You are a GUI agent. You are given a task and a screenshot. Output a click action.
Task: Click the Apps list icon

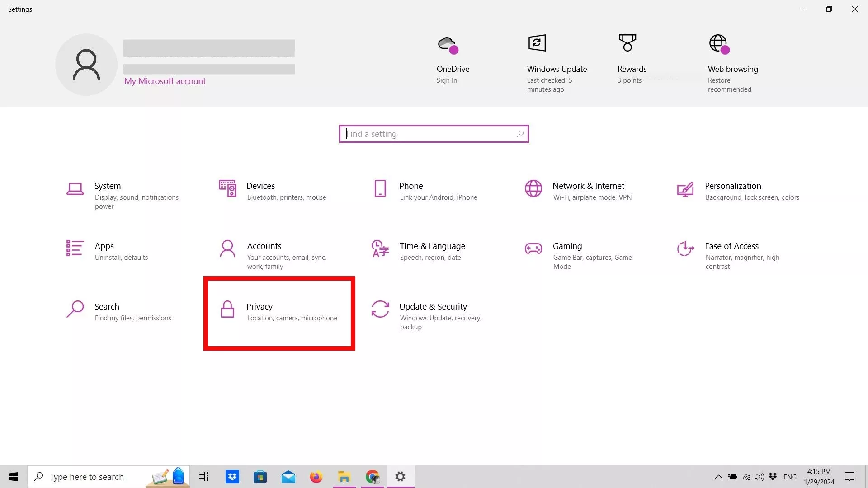click(75, 248)
